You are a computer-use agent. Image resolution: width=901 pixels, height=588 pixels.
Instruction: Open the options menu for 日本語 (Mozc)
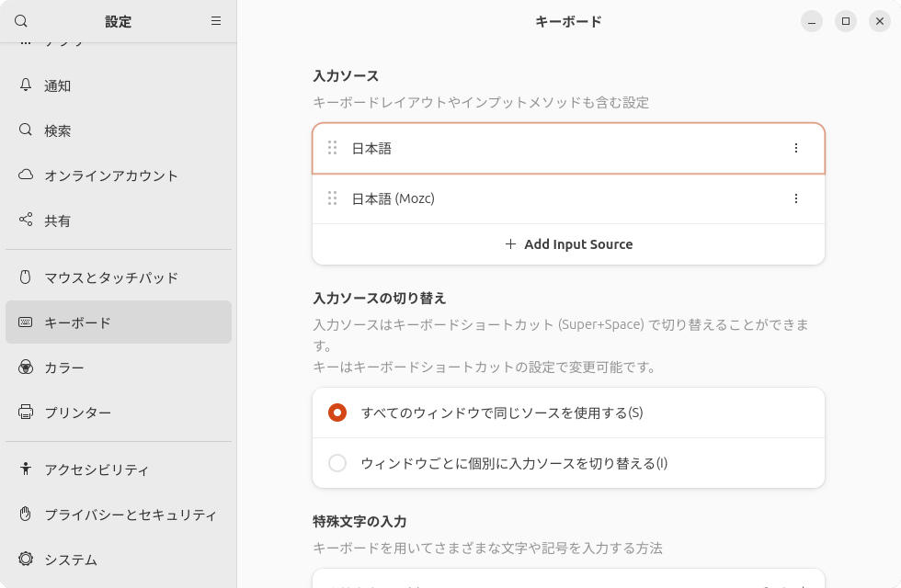796,198
